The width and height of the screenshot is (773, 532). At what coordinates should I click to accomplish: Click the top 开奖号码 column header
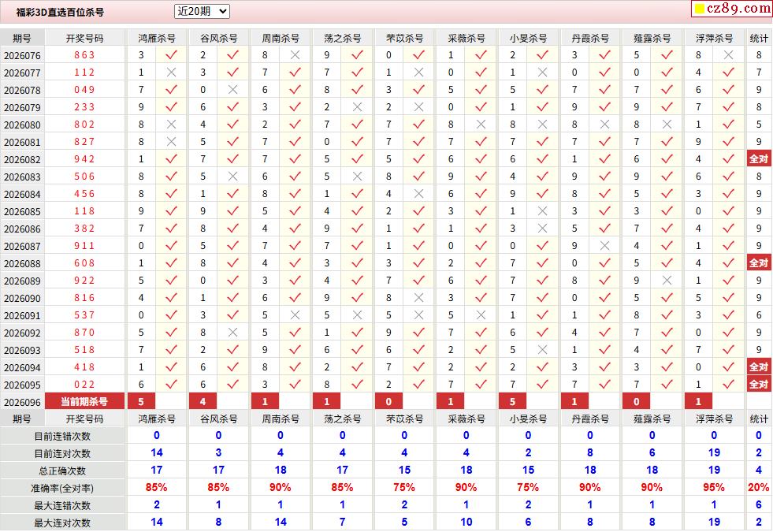[85, 38]
